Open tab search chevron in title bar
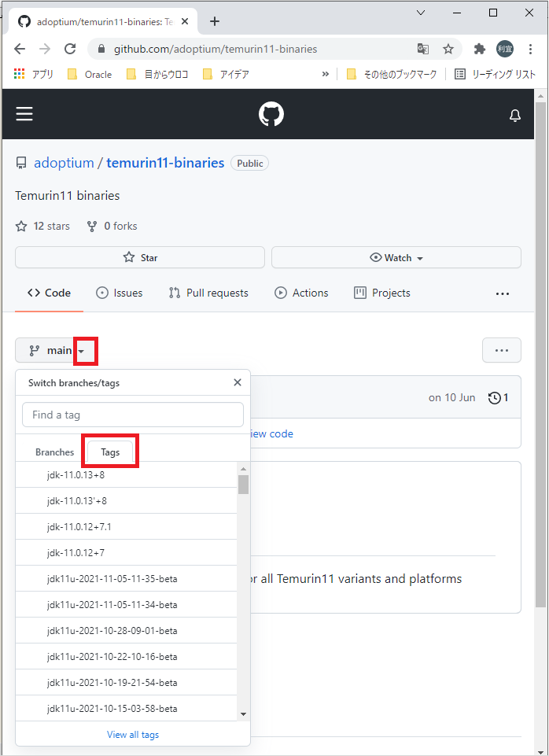Image resolution: width=549 pixels, height=756 pixels. coord(421,13)
